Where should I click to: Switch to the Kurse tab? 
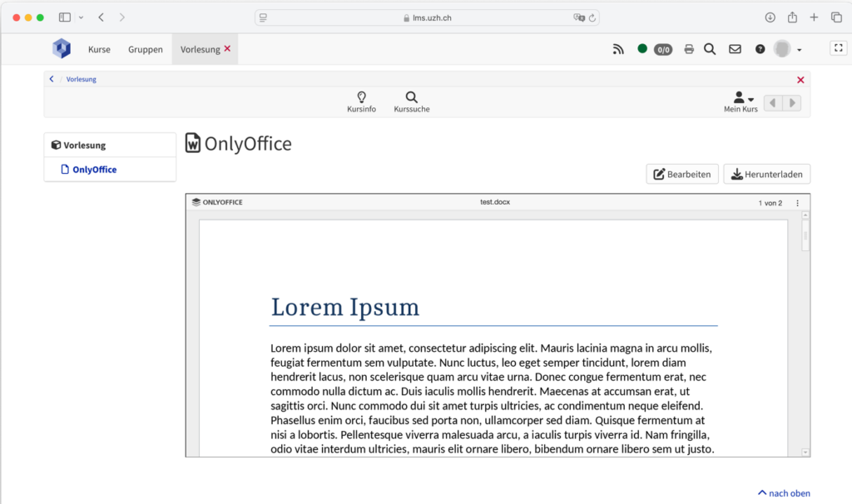[99, 49]
